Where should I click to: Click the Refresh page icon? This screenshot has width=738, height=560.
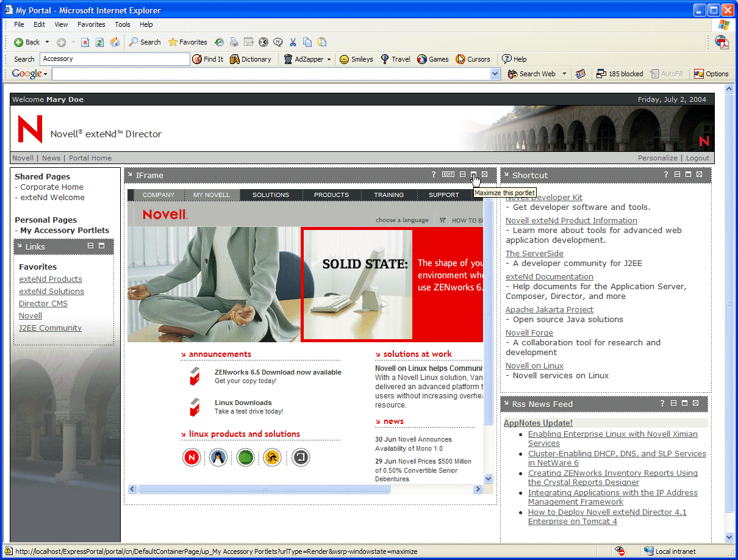[x=99, y=42]
